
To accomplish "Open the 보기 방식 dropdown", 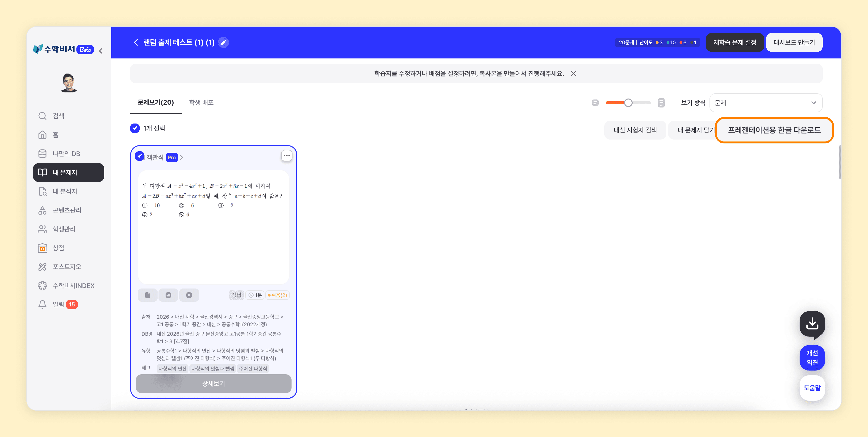I will (766, 103).
